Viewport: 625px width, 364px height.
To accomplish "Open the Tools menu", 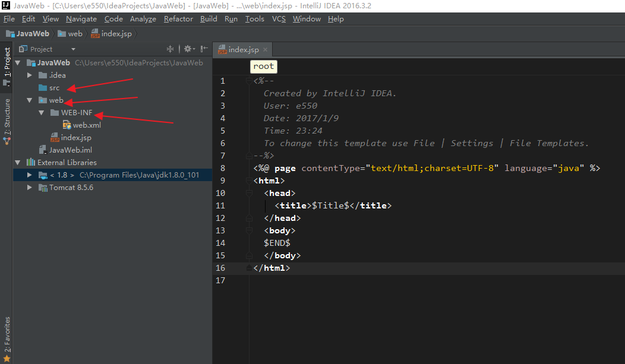I will click(255, 19).
